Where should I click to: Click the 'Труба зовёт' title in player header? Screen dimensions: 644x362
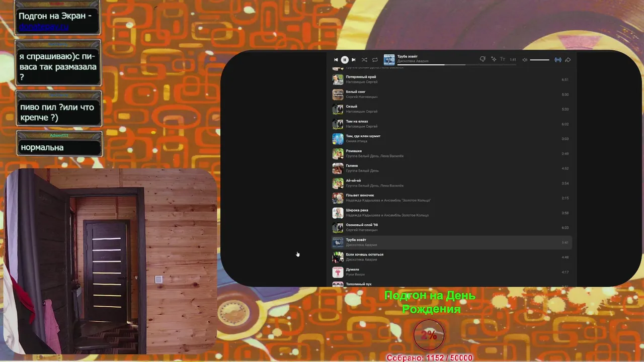pyautogui.click(x=408, y=56)
